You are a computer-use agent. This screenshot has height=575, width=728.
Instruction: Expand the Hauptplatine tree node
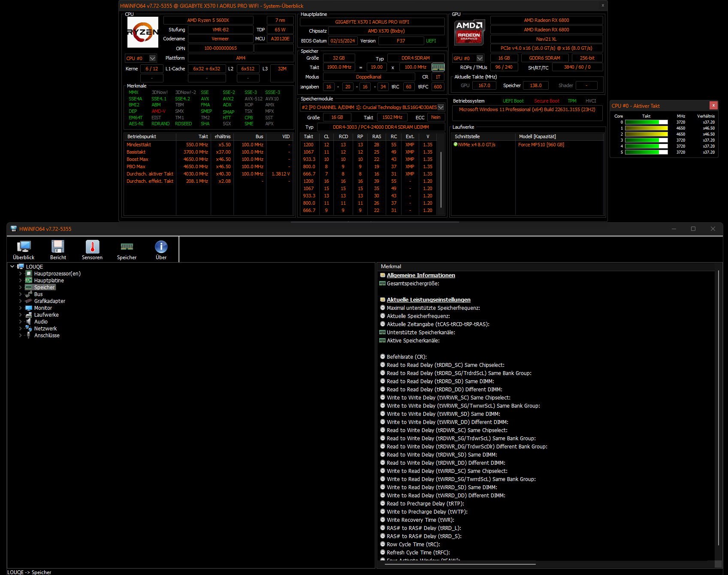pos(20,280)
